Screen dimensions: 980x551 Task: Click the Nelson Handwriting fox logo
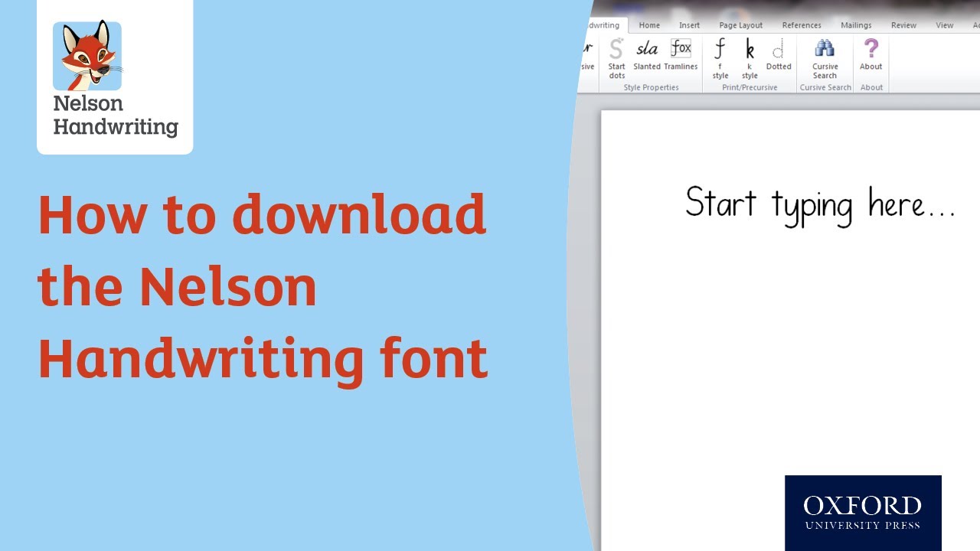tap(87, 56)
